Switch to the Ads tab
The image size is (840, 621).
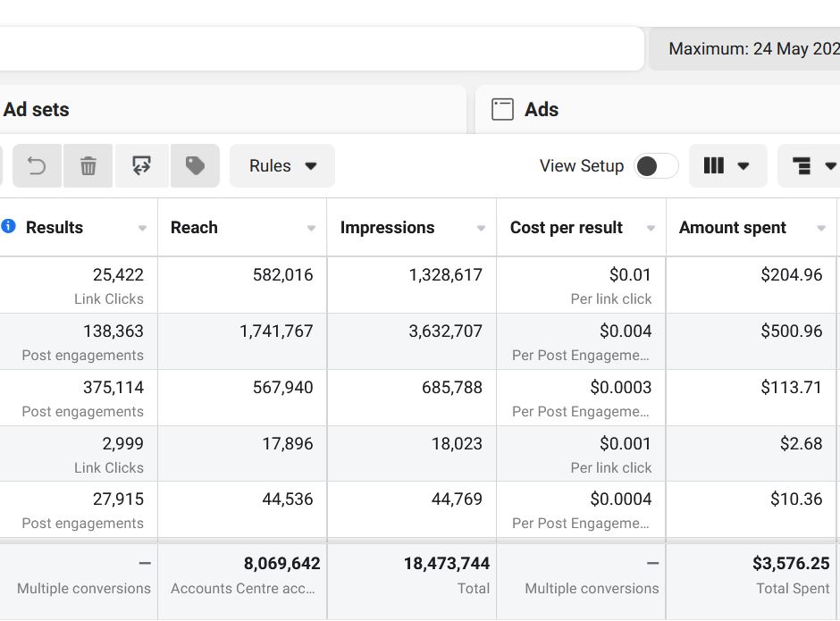[x=541, y=110]
